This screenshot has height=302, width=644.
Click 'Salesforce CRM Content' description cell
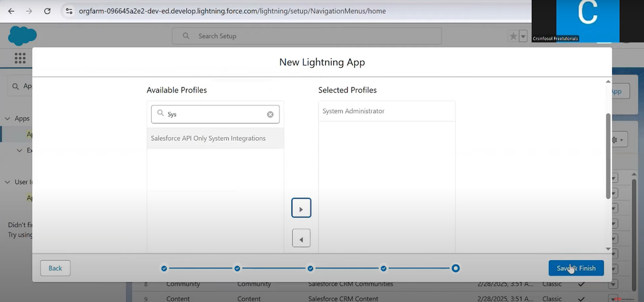click(x=343, y=298)
